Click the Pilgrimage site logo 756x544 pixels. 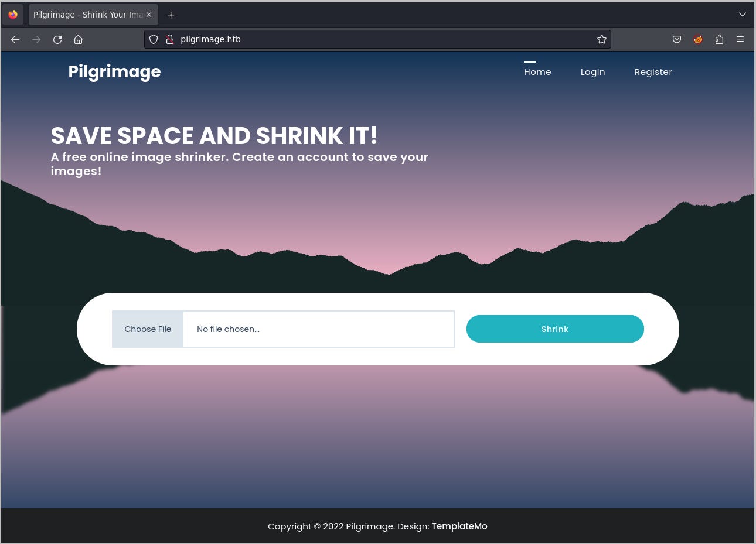coord(114,71)
